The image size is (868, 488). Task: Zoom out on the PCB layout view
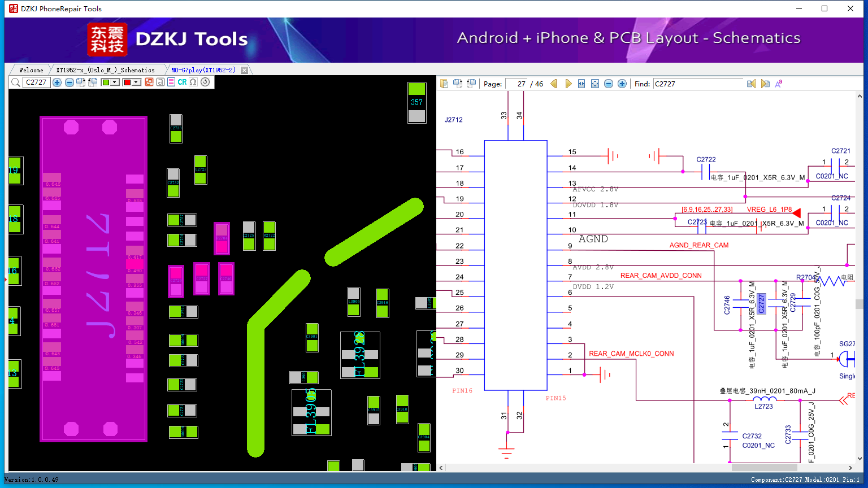click(70, 82)
